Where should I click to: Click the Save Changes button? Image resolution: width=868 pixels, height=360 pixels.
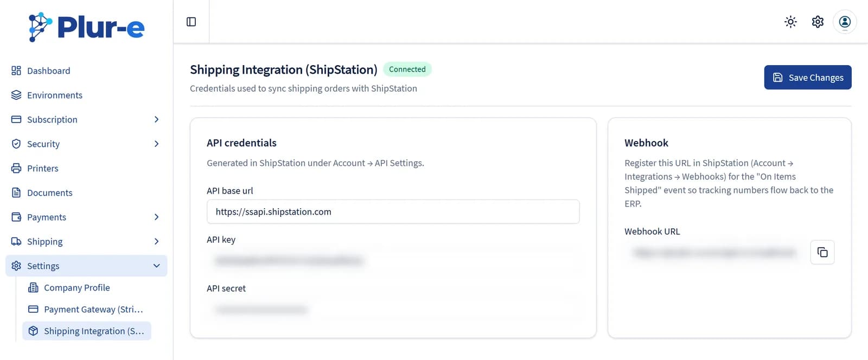click(808, 78)
